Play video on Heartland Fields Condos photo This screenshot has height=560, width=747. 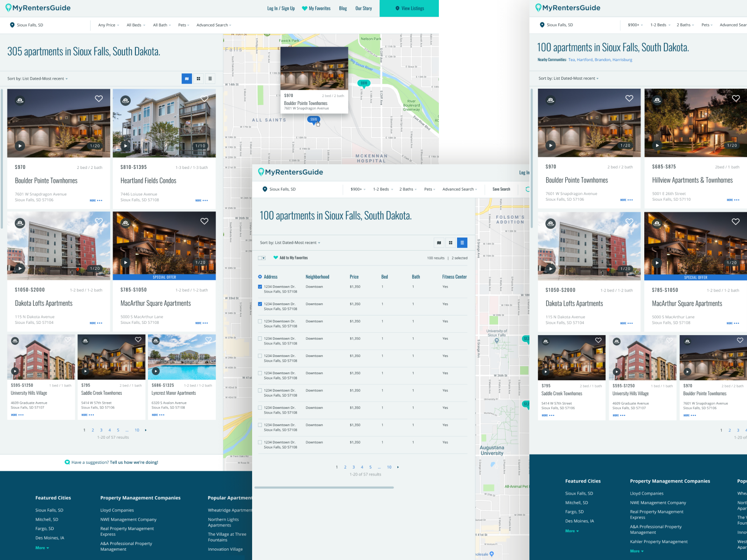125,146
